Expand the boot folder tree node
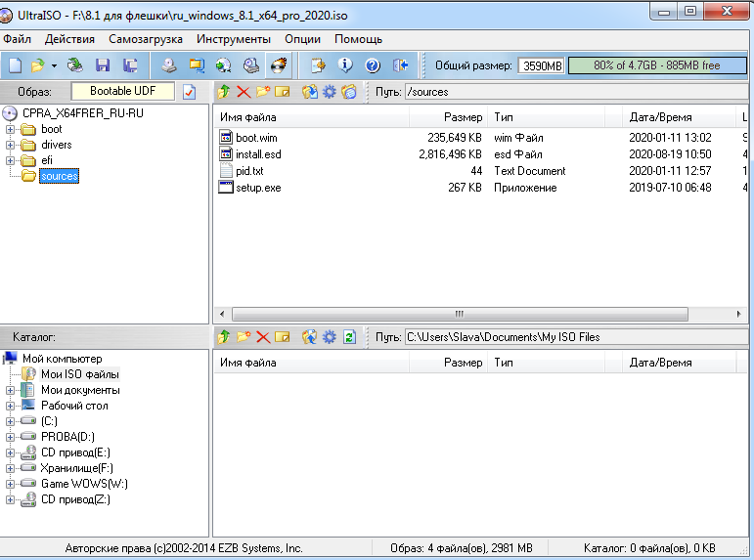The image size is (754, 560). coord(10,129)
